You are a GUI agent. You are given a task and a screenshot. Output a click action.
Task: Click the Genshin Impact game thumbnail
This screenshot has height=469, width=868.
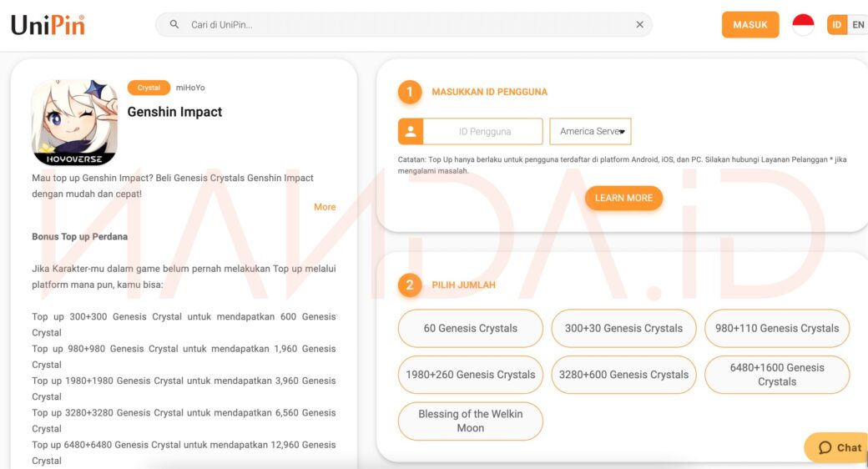tap(74, 122)
